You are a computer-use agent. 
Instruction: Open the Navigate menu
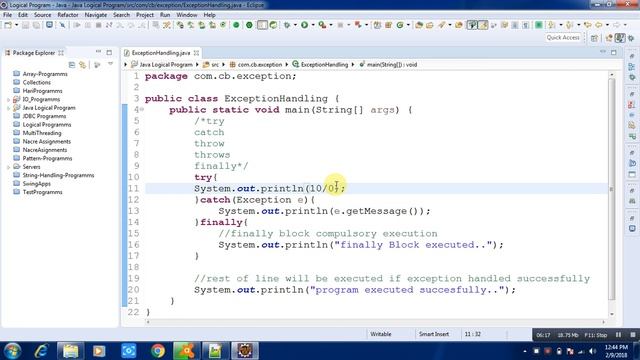[96, 15]
